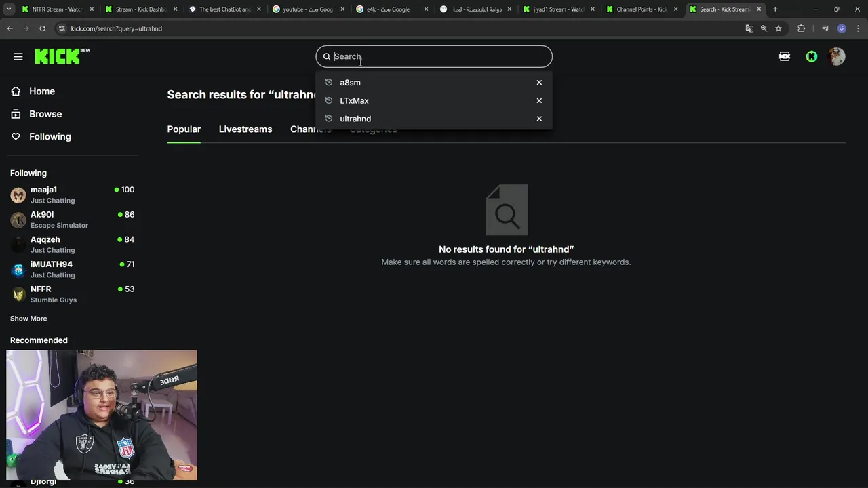Remove ultrahnd from search history
The image size is (868, 488).
click(539, 119)
